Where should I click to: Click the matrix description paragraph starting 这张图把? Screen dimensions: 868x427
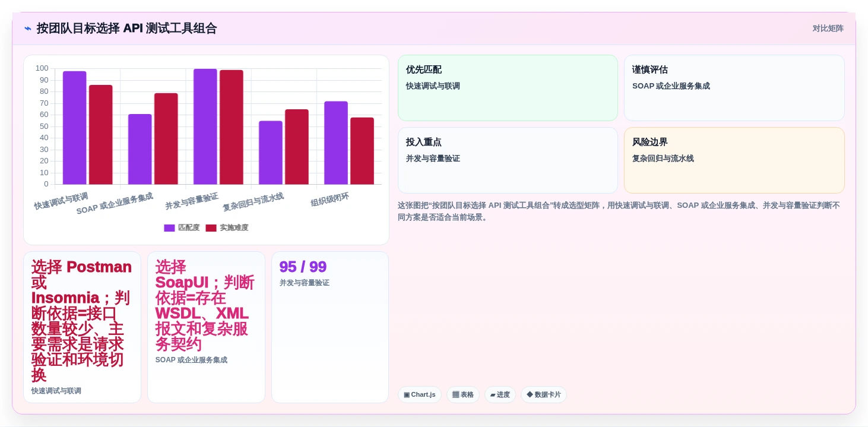(x=620, y=211)
